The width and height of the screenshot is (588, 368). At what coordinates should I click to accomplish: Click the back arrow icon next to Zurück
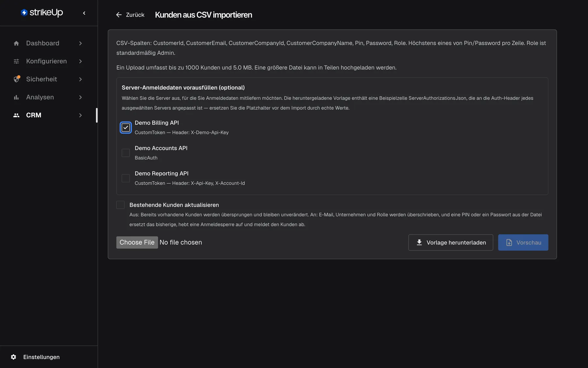point(119,15)
